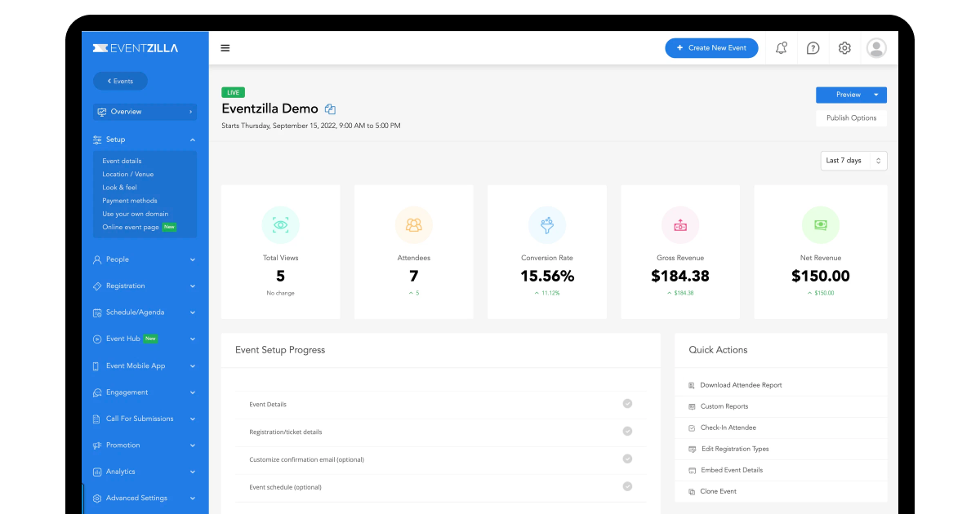Click the Event Hub play icon
This screenshot has height=514, width=980.
97,339
